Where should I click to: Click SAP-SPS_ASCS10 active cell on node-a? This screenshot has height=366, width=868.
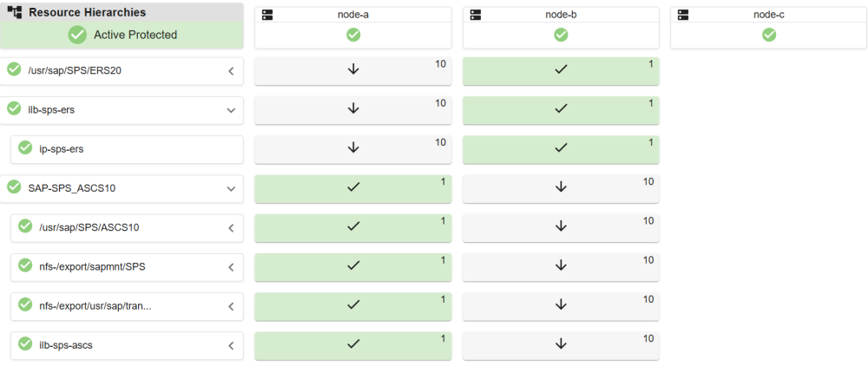click(x=353, y=188)
